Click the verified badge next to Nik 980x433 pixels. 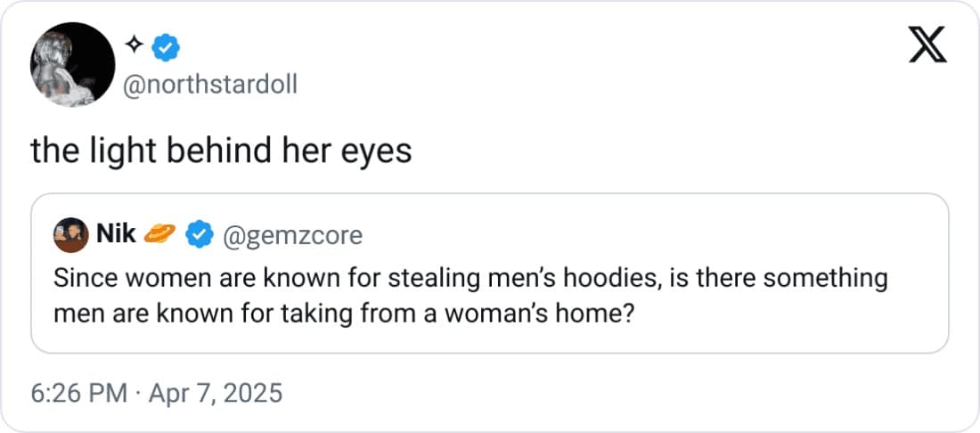[x=198, y=235]
